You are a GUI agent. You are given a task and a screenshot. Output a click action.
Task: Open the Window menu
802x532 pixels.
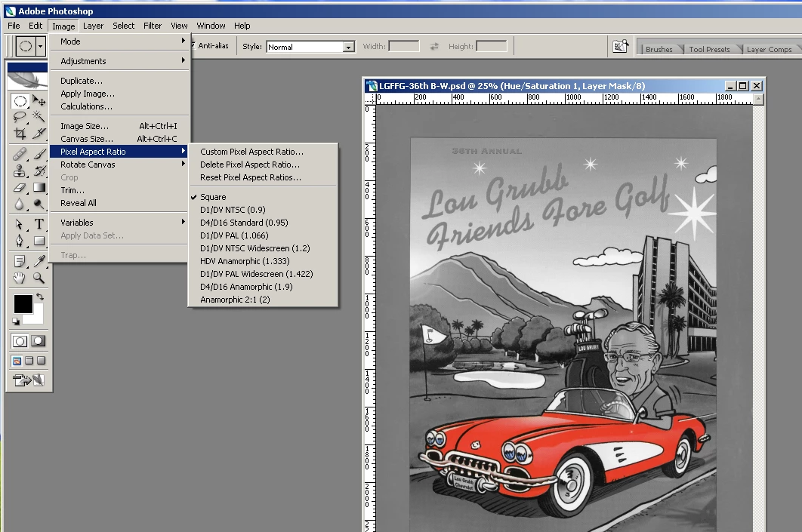point(211,26)
